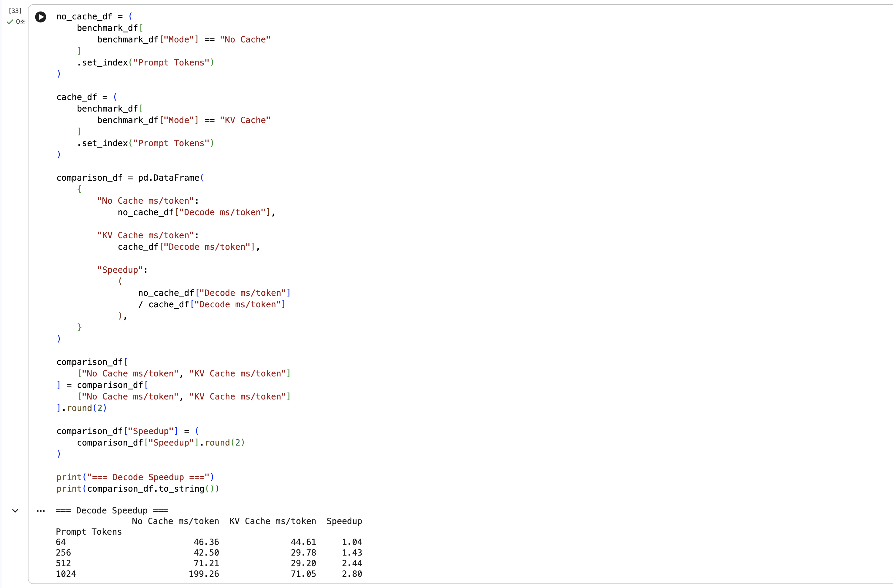Click the Speedup column header in the output
Image resolution: width=893 pixels, height=588 pixels.
point(344,521)
